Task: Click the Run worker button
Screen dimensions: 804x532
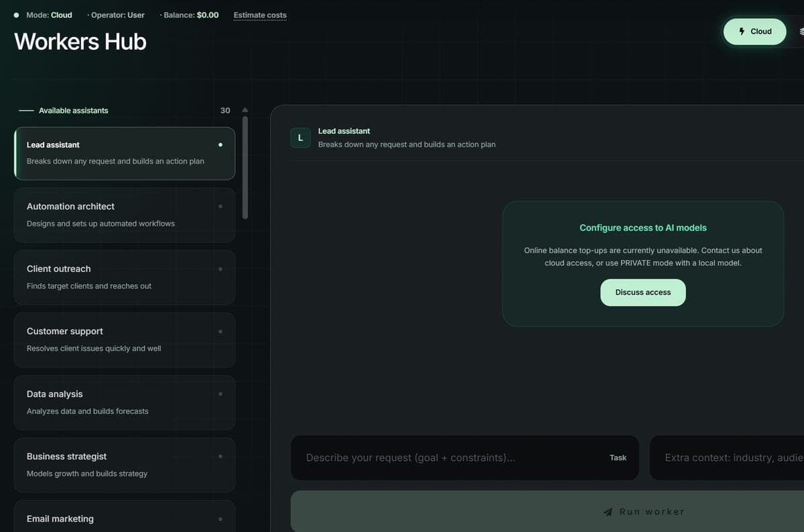Action: [x=547, y=511]
